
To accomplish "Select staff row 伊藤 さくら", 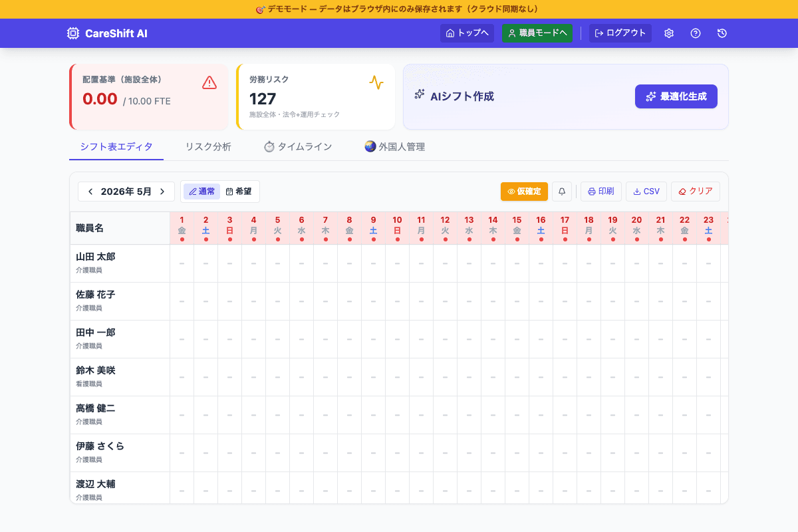I will click(x=120, y=453).
